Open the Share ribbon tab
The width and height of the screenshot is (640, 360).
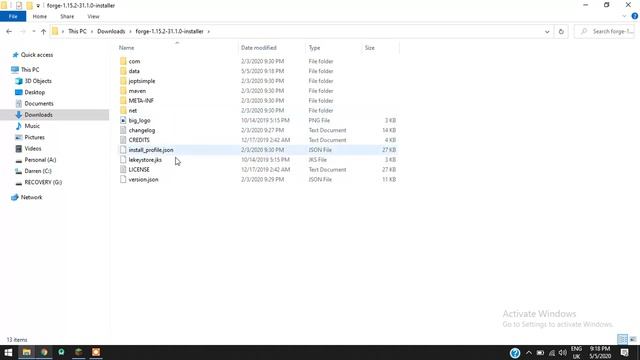67,16
